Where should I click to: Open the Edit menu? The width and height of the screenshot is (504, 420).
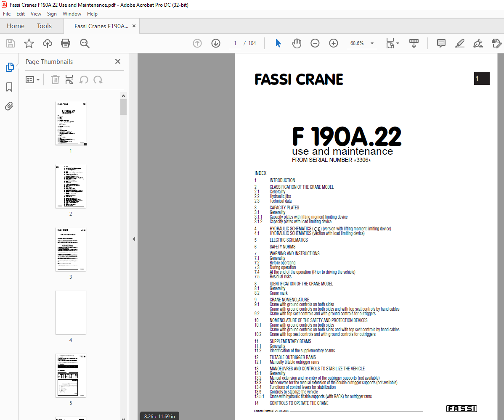[x=21, y=14]
